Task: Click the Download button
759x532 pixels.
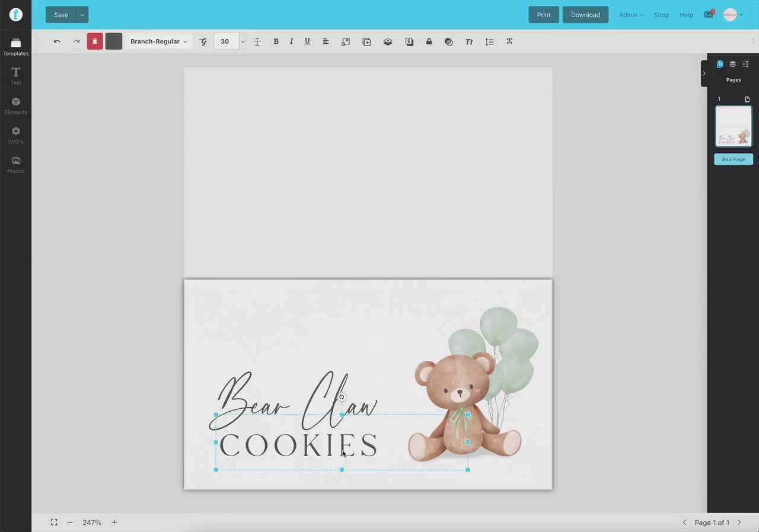Action: pyautogui.click(x=585, y=15)
